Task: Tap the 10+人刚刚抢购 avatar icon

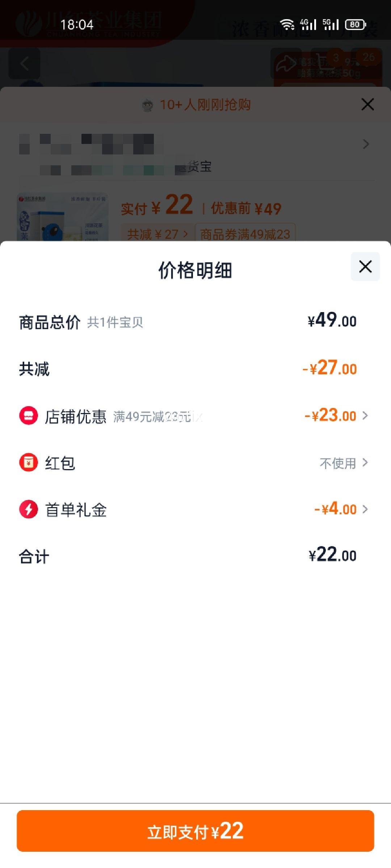Action: pos(147,105)
